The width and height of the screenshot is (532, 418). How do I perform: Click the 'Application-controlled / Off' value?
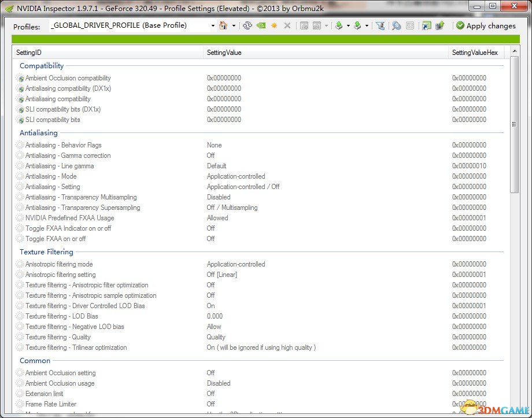tap(243, 187)
